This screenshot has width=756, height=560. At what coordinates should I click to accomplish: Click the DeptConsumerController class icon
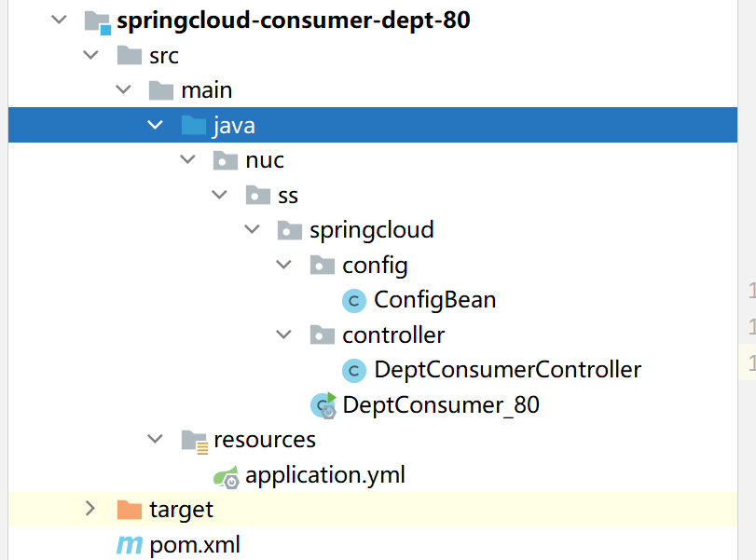[x=354, y=371]
